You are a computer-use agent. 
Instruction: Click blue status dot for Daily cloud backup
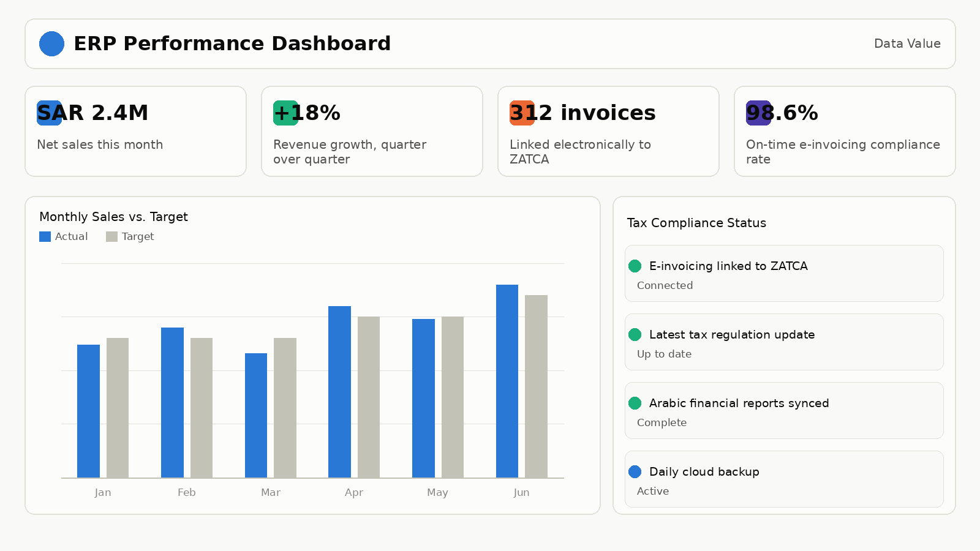pos(635,471)
